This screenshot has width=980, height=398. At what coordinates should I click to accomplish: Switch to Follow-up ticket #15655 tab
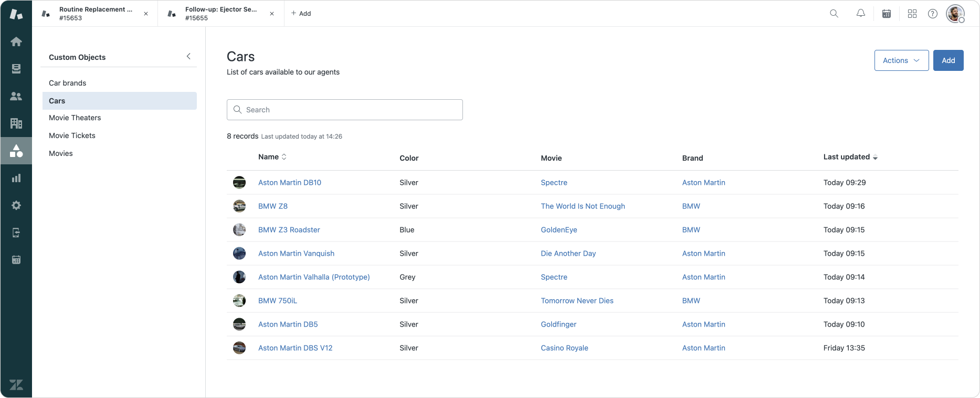(220, 14)
